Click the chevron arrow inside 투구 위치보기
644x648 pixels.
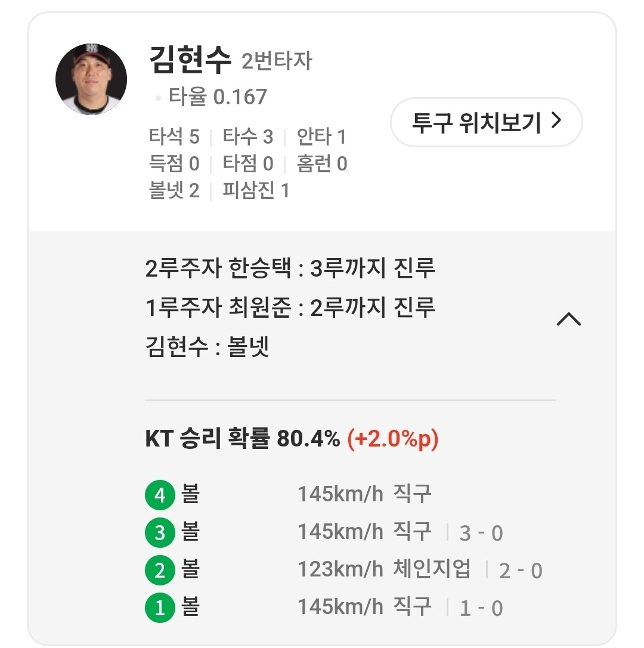tap(556, 122)
